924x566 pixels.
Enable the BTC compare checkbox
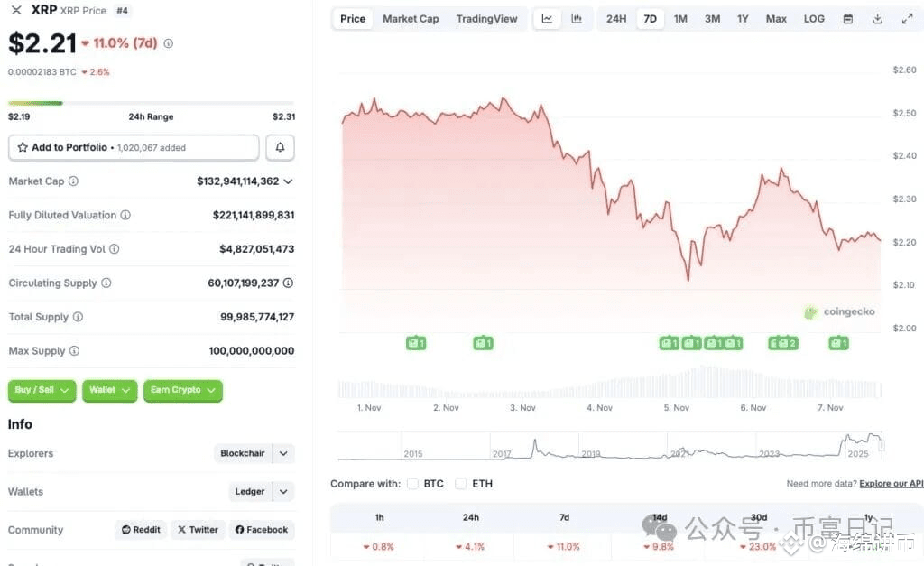pos(412,483)
